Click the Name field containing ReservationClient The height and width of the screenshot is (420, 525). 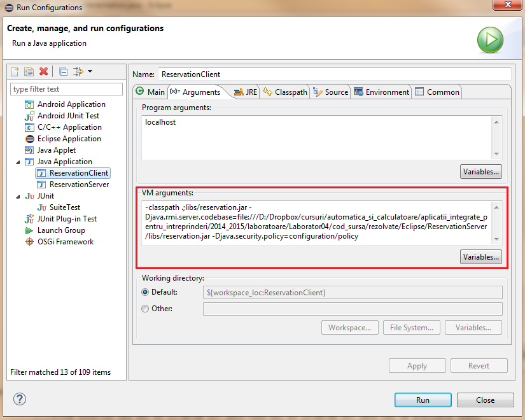point(335,74)
